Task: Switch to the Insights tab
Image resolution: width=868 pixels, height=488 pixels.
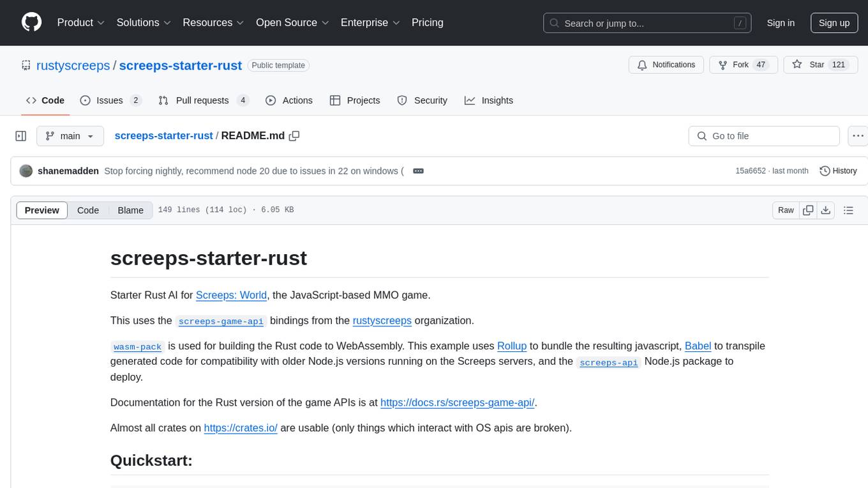Action: (489, 100)
